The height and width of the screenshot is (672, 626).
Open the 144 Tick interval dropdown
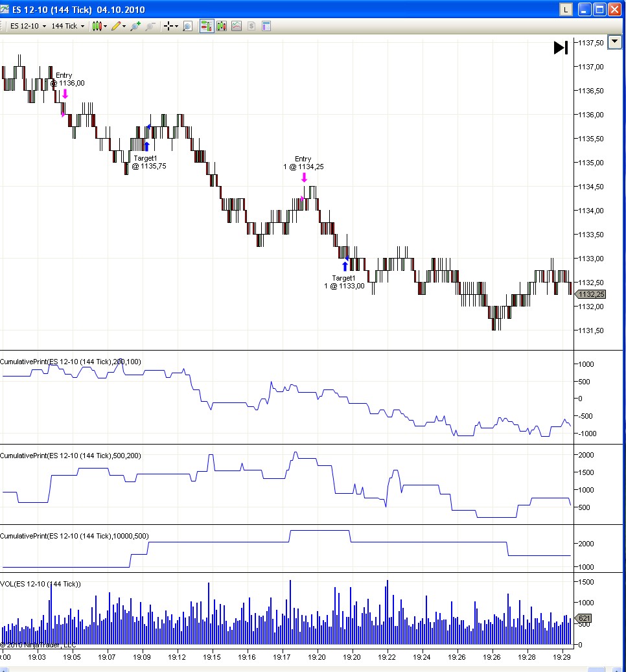coord(67,26)
